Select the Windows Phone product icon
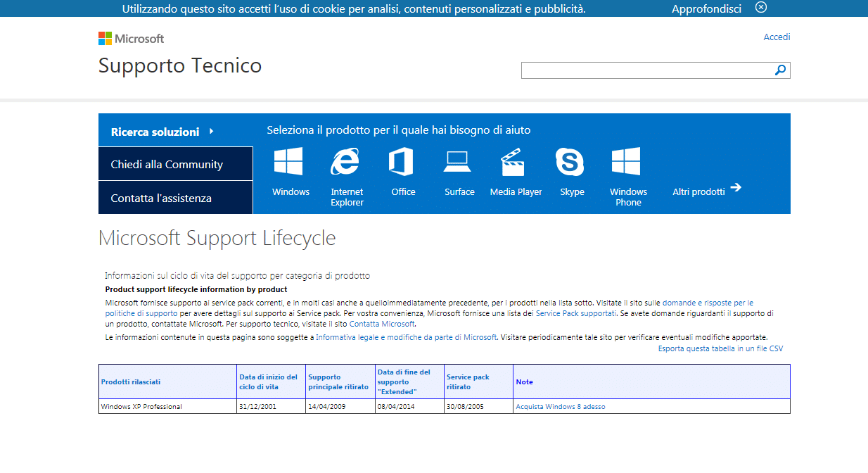This screenshot has width=868, height=473. [626, 161]
